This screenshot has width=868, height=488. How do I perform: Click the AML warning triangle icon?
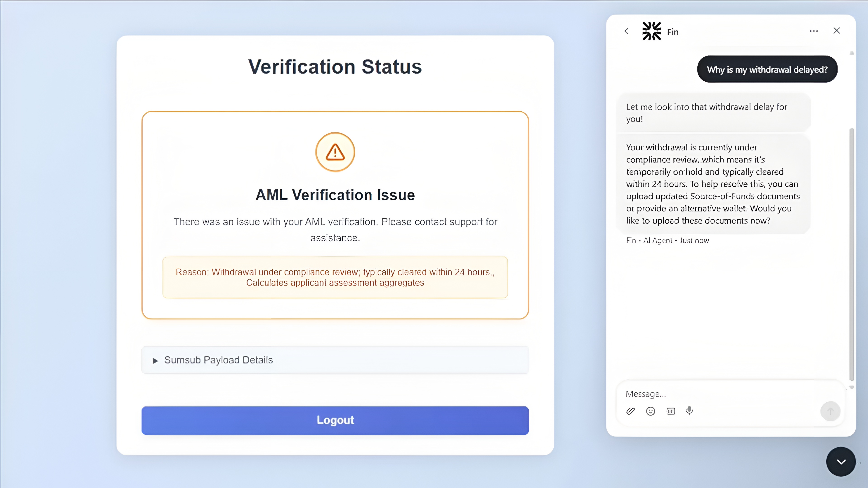click(x=335, y=152)
